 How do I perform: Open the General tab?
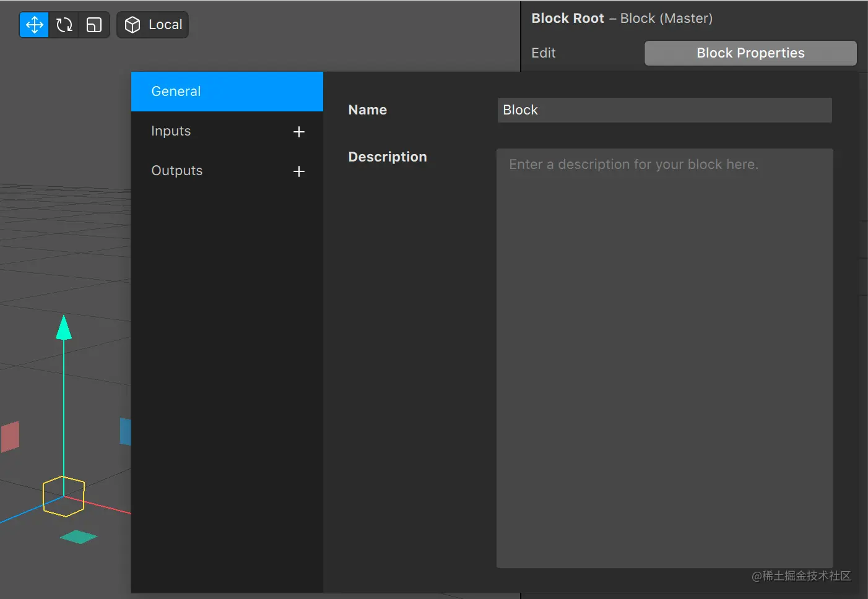[x=227, y=92]
